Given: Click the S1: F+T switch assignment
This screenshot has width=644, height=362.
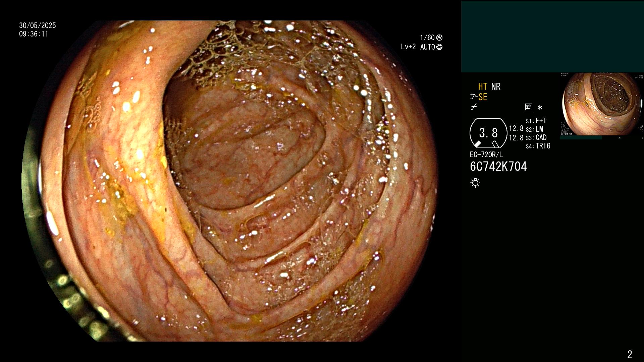Looking at the screenshot, I should pos(536,121).
